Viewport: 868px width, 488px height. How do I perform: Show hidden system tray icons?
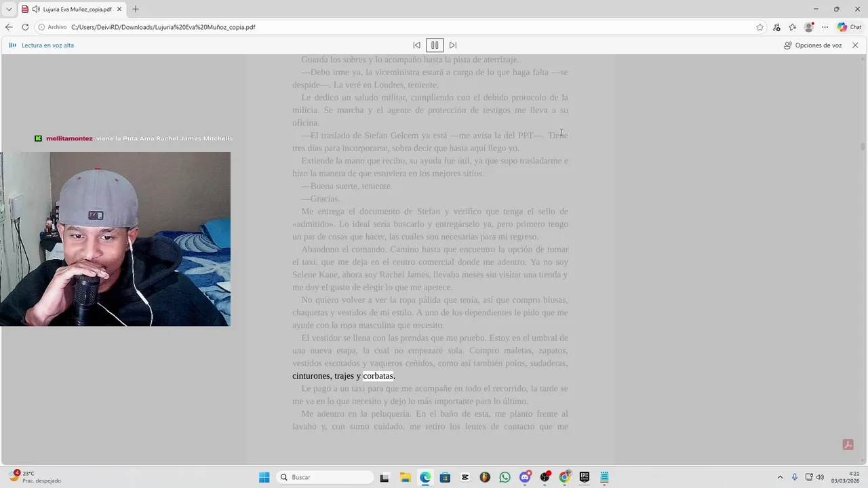[780, 477]
